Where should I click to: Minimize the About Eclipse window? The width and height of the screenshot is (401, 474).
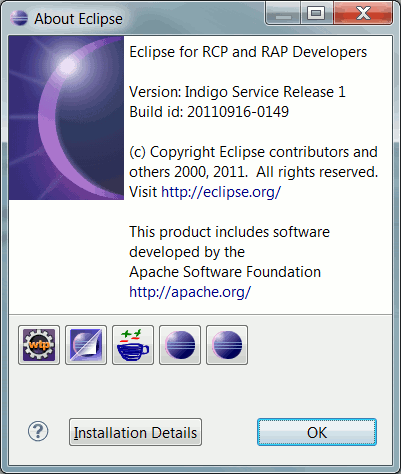[x=283, y=13]
